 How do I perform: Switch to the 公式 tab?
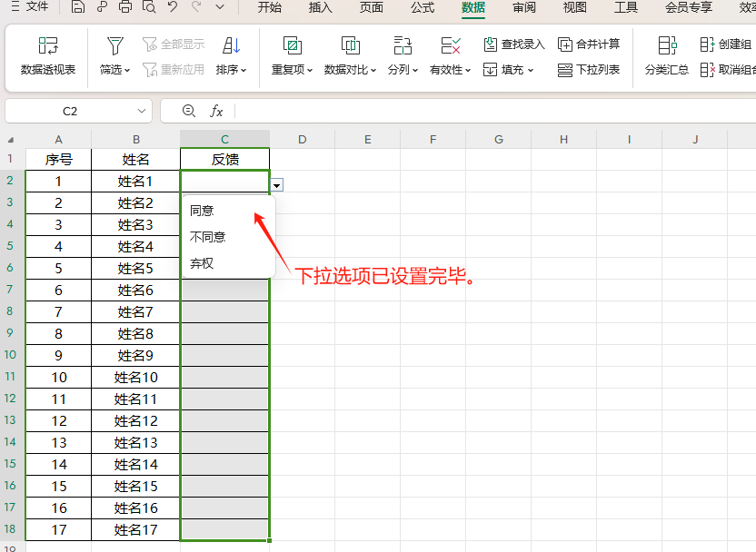[x=423, y=7]
